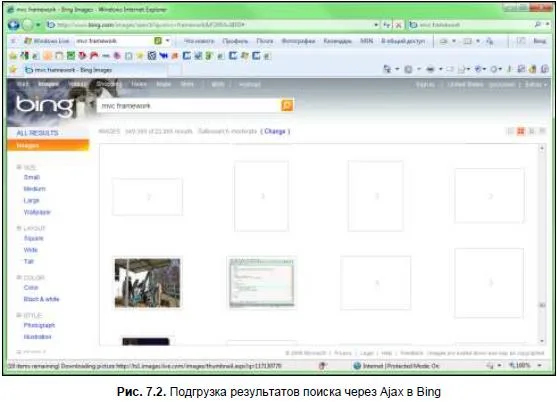Screen dimensions: 557x402
Task: Click the magnifier in IE search box
Action: [x=537, y=25]
